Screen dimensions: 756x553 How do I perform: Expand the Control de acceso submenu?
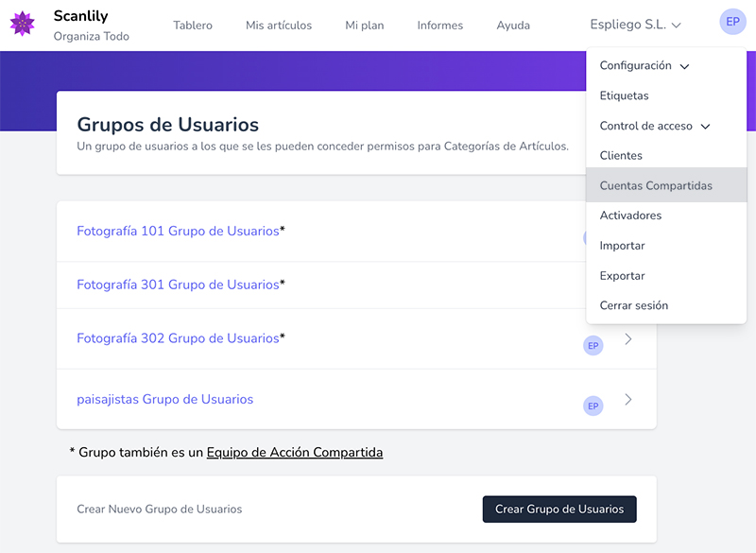click(x=654, y=126)
